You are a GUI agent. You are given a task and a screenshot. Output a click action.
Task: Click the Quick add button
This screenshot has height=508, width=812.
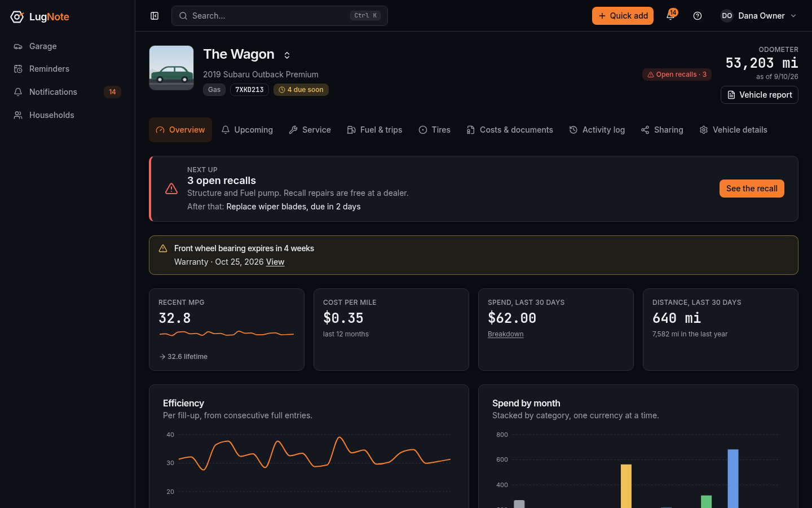[x=623, y=16]
